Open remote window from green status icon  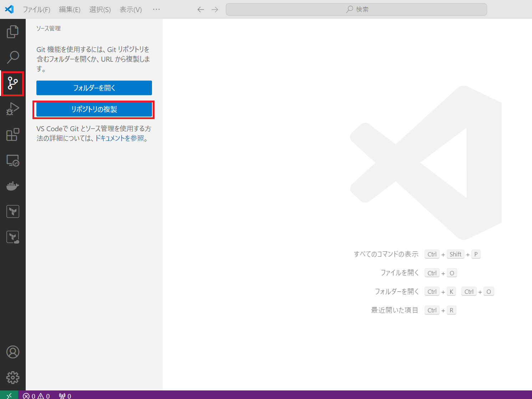(9, 395)
